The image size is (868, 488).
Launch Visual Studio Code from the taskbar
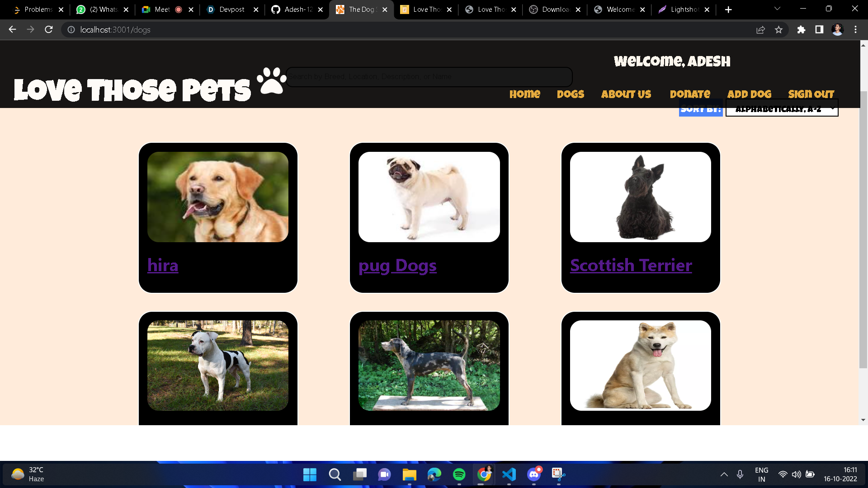pos(509,474)
